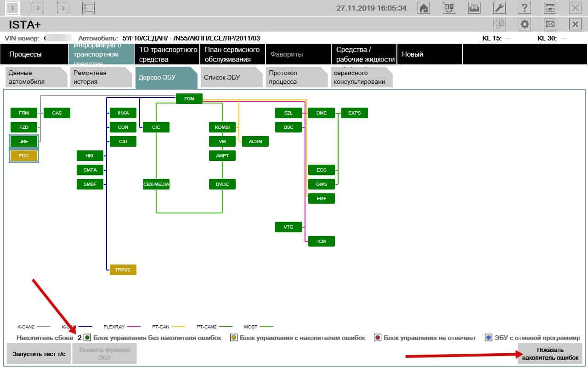This screenshot has width=588, height=368.
Task: Click the printer icon in top bar
Action: [x=474, y=8]
